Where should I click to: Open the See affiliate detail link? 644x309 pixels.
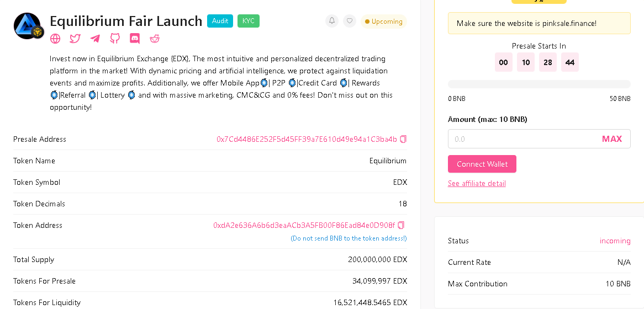(x=477, y=183)
